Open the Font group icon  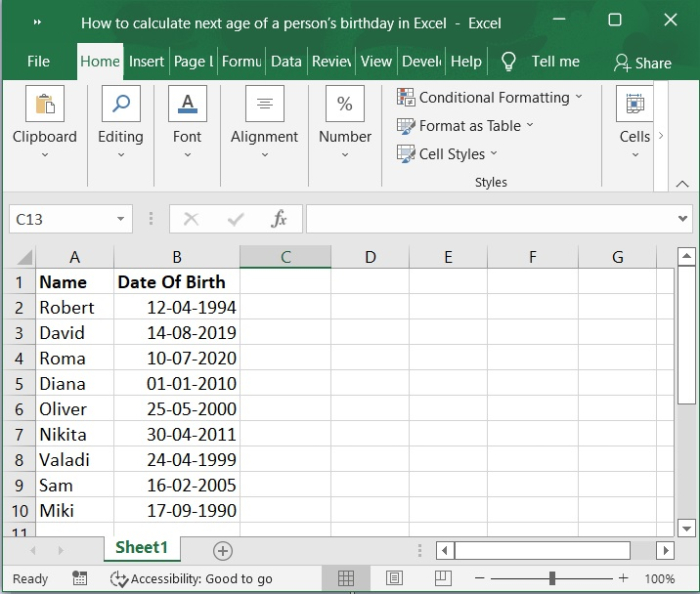tap(187, 105)
